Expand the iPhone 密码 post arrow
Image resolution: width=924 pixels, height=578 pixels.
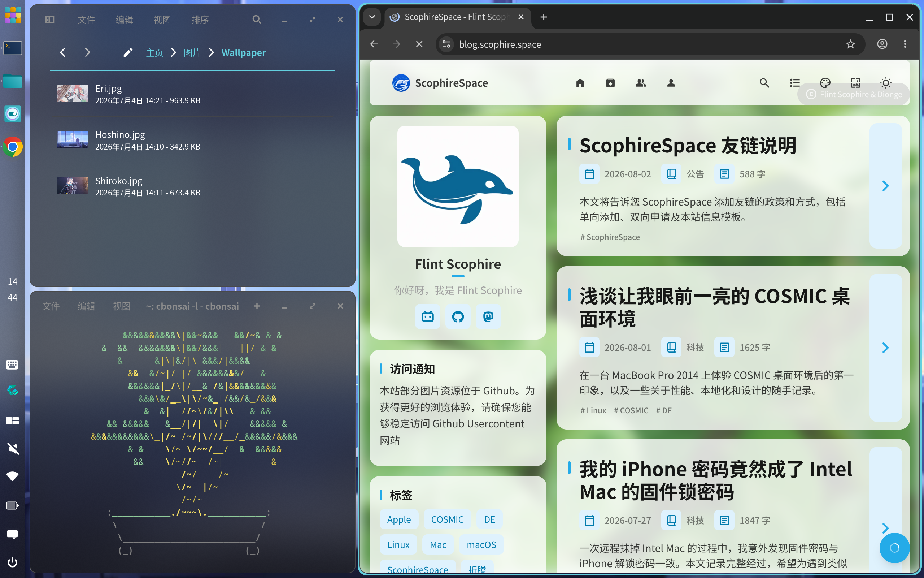coord(886,528)
